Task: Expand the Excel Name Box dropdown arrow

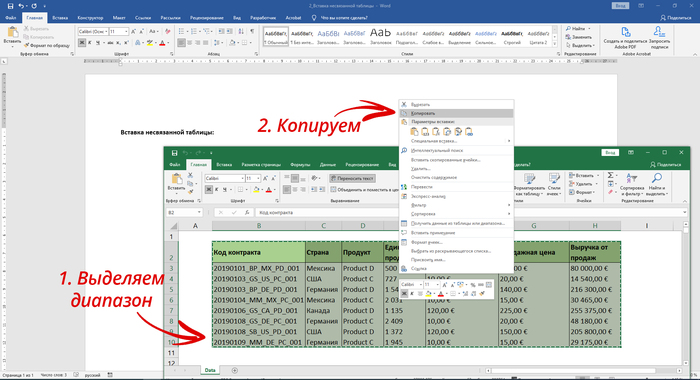Action: pos(199,213)
